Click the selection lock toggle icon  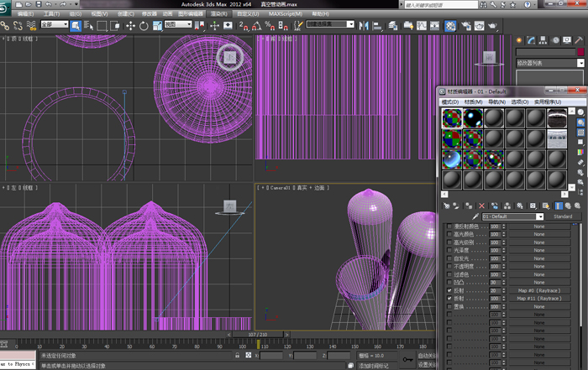(x=238, y=356)
